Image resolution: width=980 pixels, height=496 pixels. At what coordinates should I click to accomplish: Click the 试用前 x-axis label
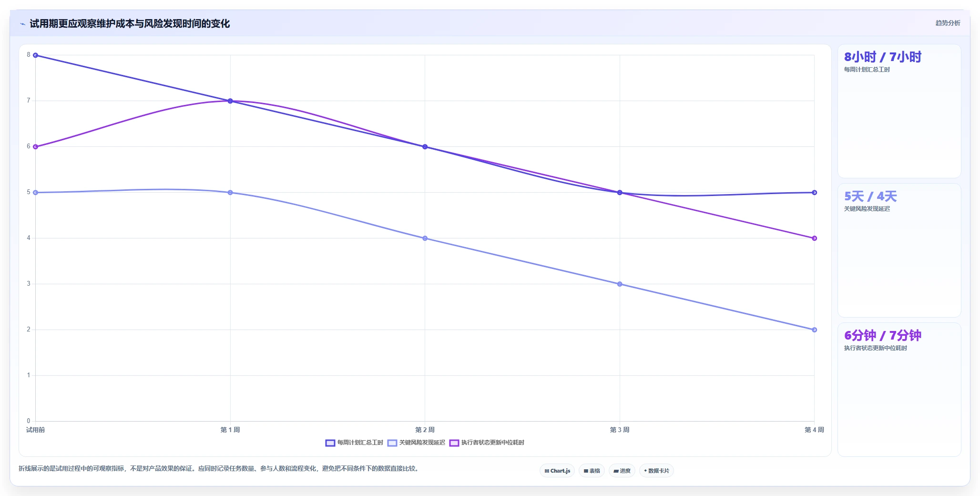pos(36,430)
